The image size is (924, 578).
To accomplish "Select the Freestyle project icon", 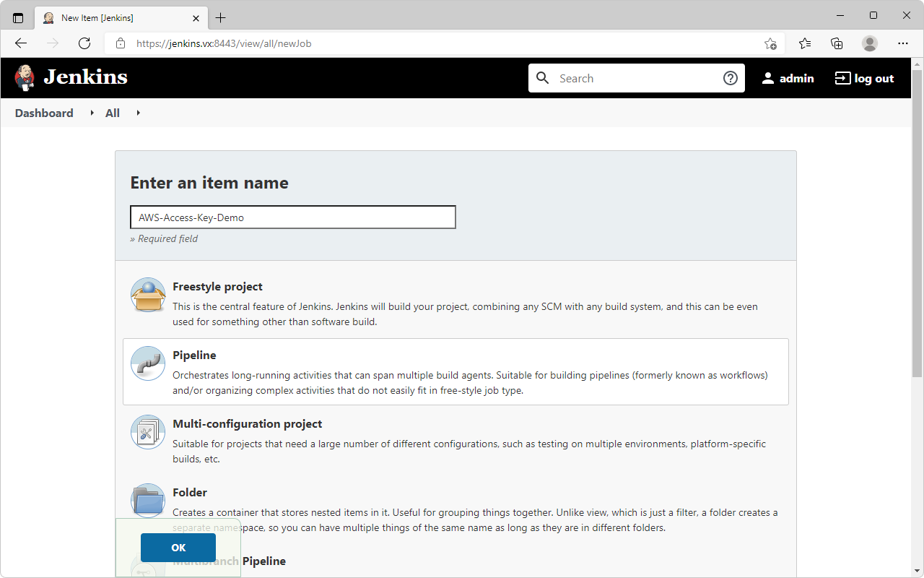I will click(148, 295).
